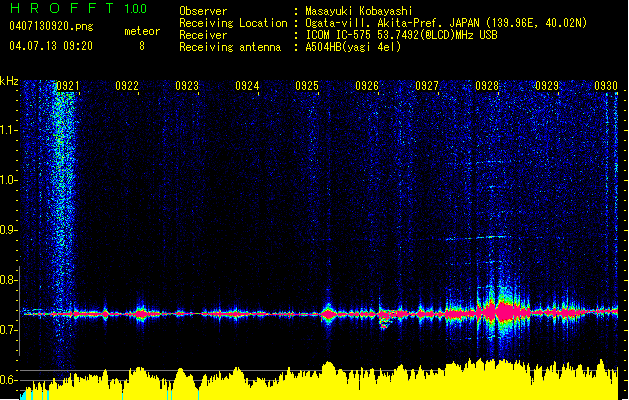Screen dimensions: 629x400
Task: Select the filename 0407130920.png
Action: [51, 27]
